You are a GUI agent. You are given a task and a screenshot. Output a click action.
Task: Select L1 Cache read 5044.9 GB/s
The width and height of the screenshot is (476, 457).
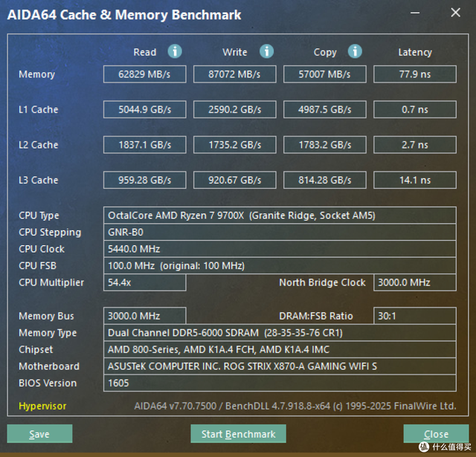pos(144,109)
